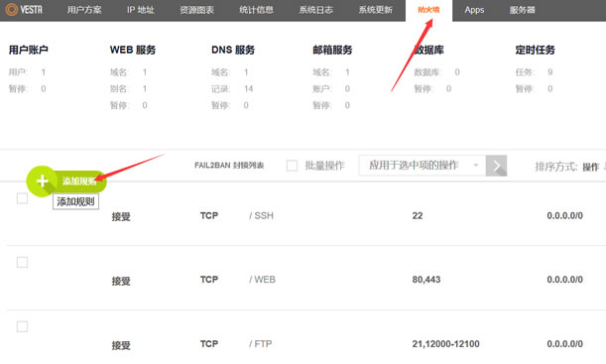Click the SSH rule's 接受 action text
The height and width of the screenshot is (364, 606).
tap(121, 217)
